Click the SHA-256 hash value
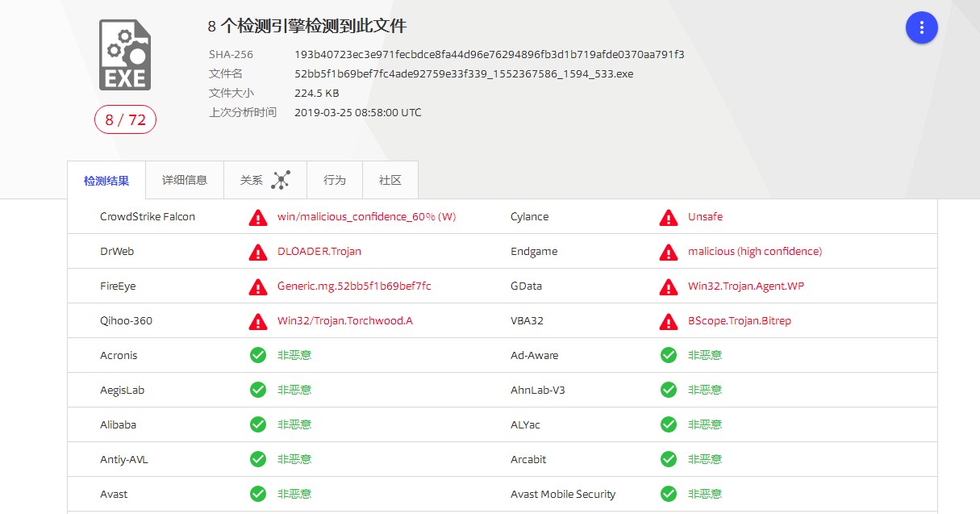Image resolution: width=980 pixels, height=514 pixels. [489, 55]
